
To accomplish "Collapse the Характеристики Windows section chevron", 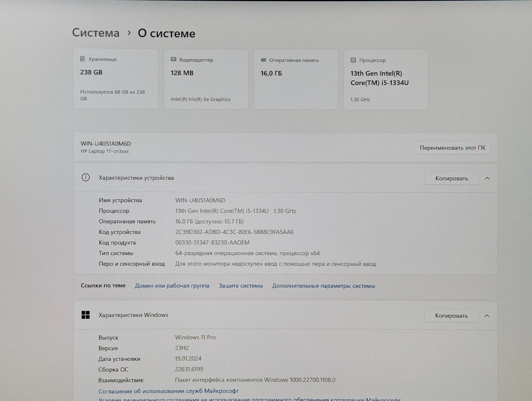I will point(487,316).
